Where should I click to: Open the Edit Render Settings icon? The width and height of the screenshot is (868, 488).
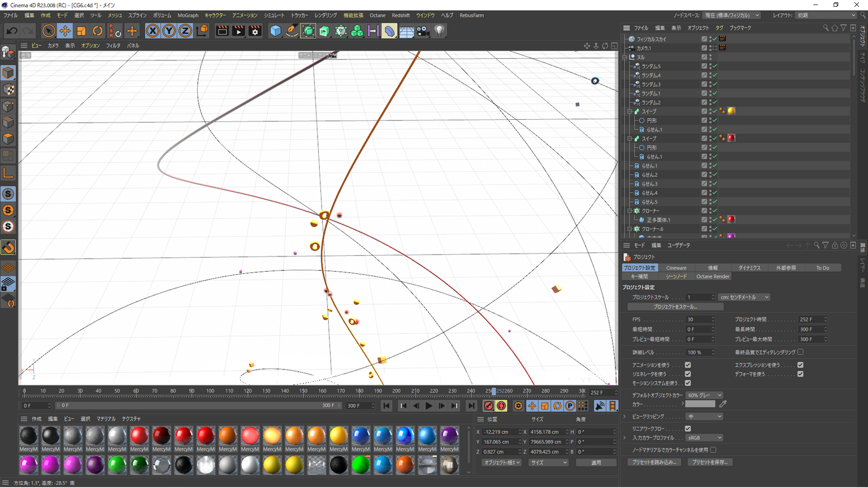click(255, 31)
